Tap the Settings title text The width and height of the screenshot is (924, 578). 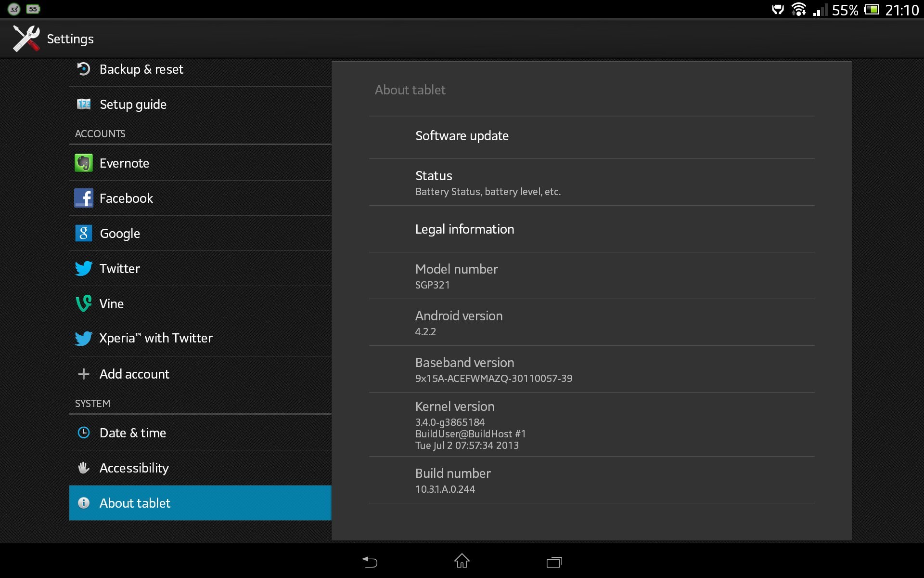click(70, 39)
